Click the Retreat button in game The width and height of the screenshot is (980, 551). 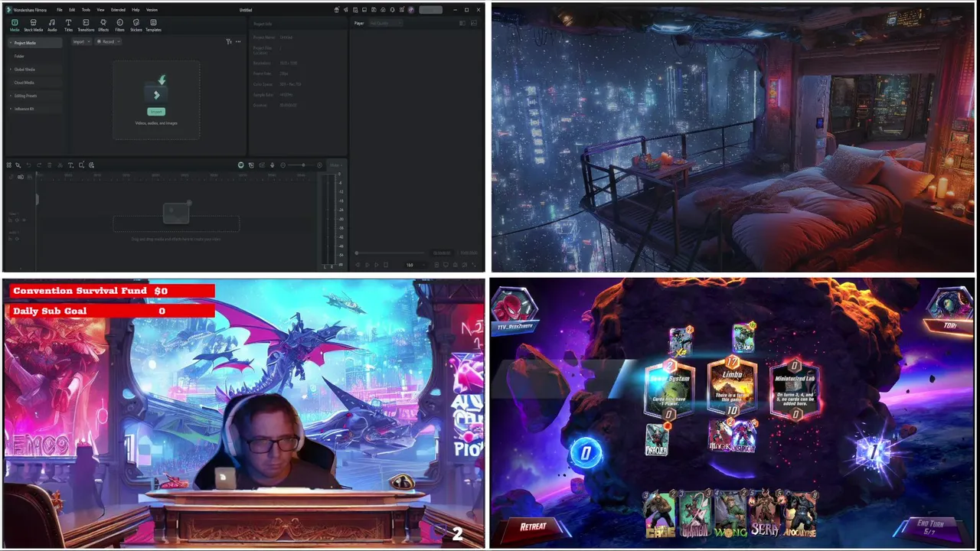click(533, 527)
